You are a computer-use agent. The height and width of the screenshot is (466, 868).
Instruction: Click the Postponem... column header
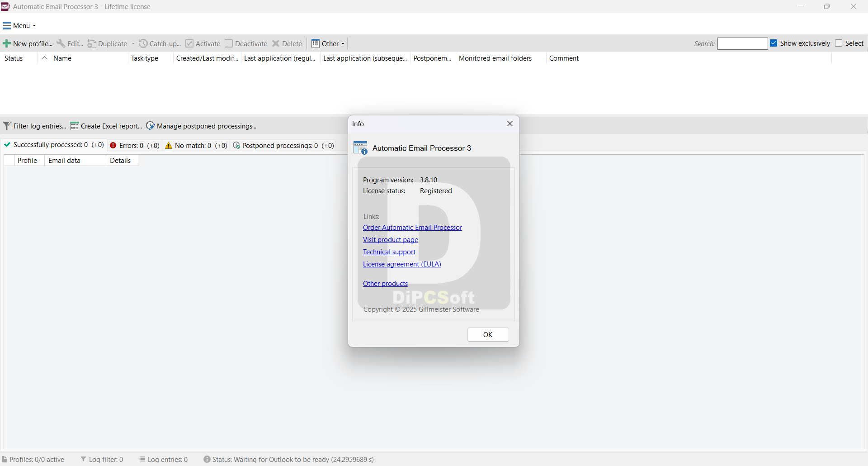tap(433, 58)
